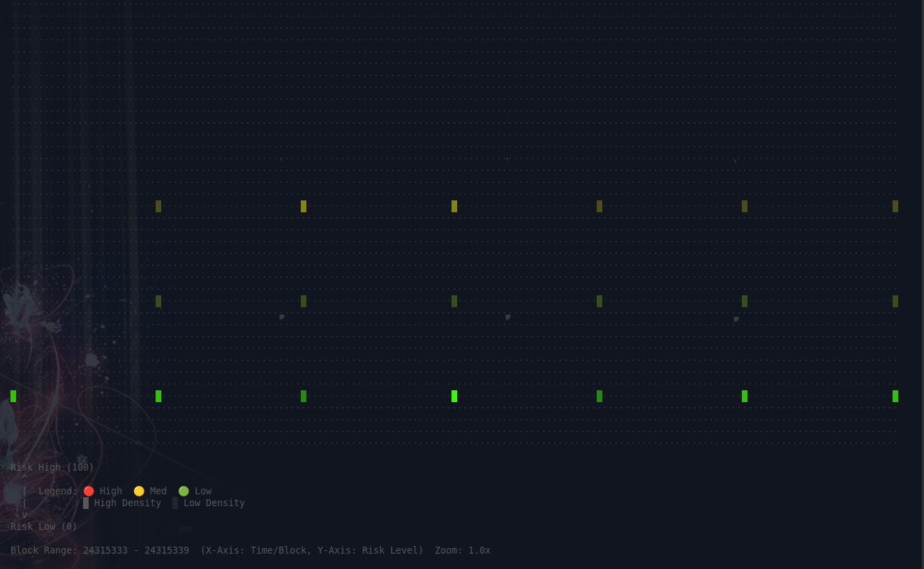Image resolution: width=924 pixels, height=569 pixels.
Task: Click the second marker in the yellow row
Action: [x=304, y=206]
